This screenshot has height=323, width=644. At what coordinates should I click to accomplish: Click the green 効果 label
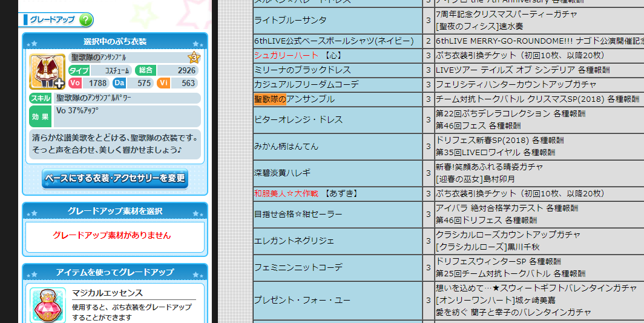tap(41, 116)
